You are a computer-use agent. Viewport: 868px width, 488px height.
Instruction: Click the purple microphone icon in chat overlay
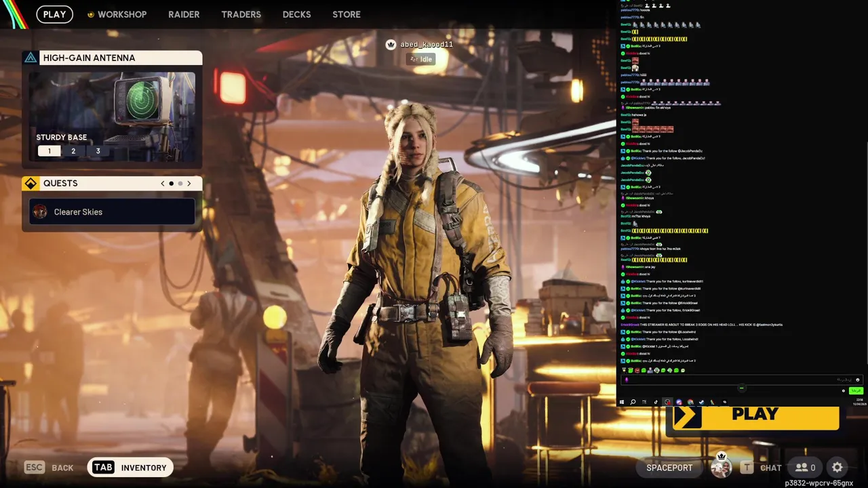[627, 380]
